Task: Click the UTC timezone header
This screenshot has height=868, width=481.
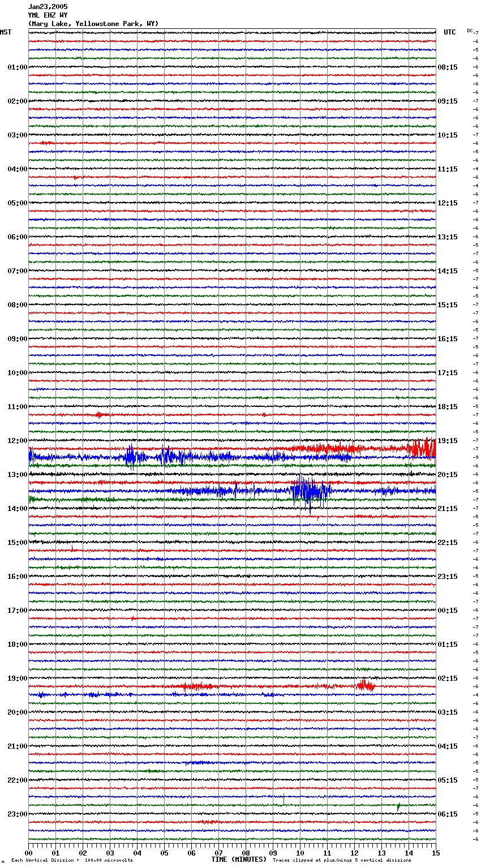Action: (x=450, y=32)
